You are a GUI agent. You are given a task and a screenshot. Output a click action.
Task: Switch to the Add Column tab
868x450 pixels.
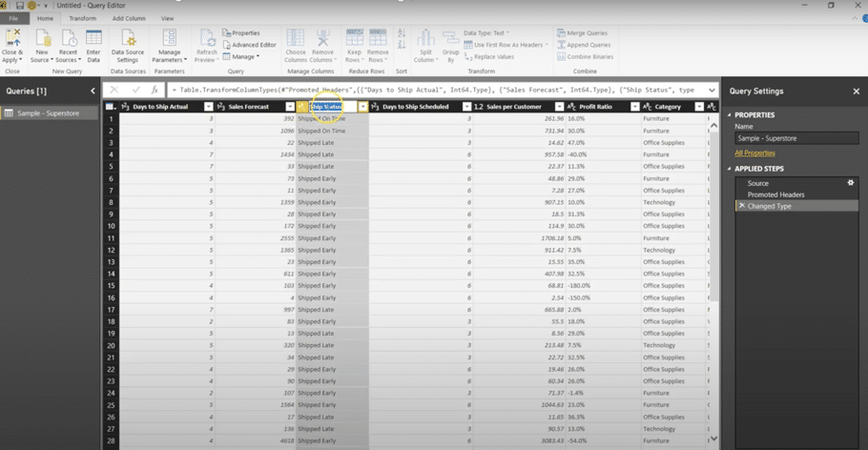pos(129,18)
